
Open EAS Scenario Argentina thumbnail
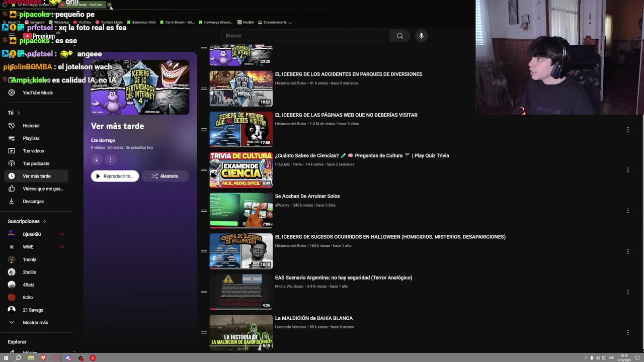pyautogui.click(x=241, y=292)
